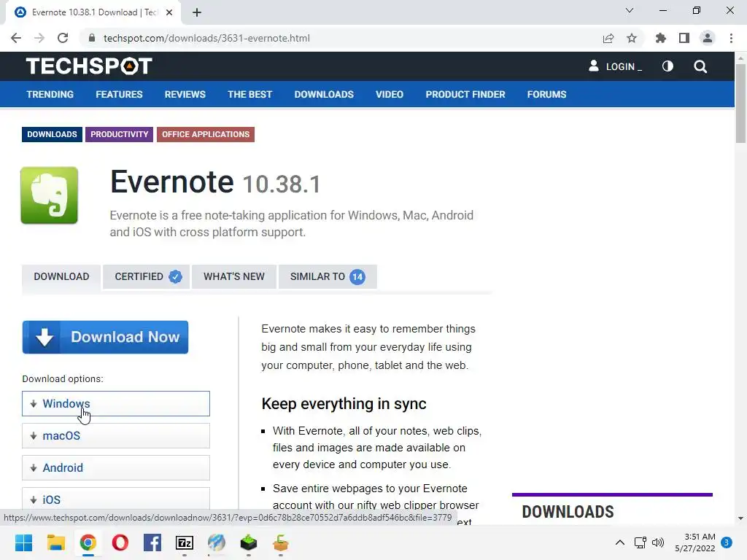Click the Download Now button
Image resolution: width=747 pixels, height=560 pixels.
click(105, 337)
